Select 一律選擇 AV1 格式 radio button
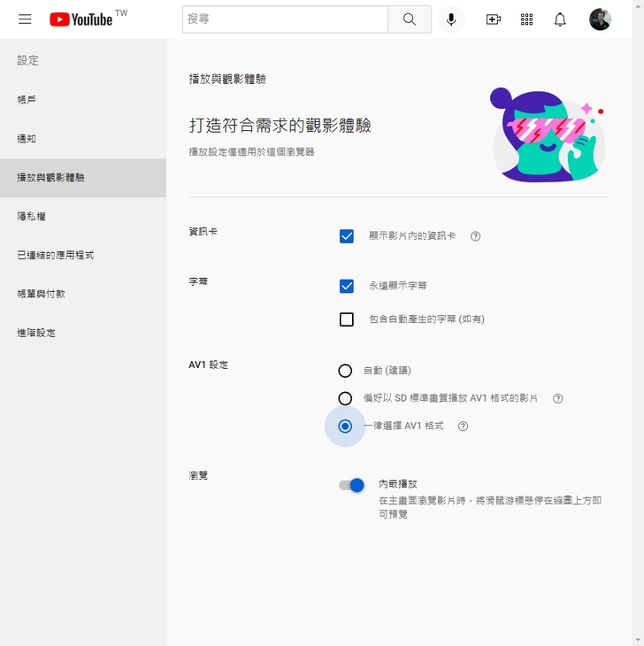Screen dimensions: 644x646 coord(345,426)
